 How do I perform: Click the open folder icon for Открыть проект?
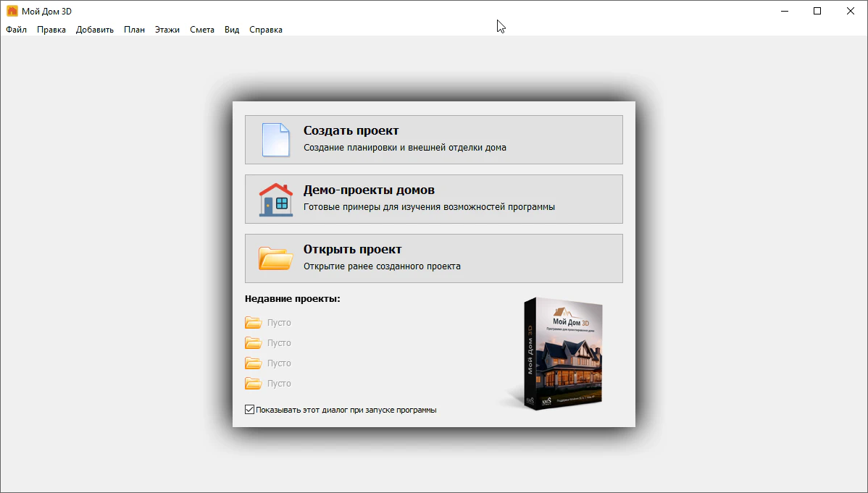[x=275, y=258]
